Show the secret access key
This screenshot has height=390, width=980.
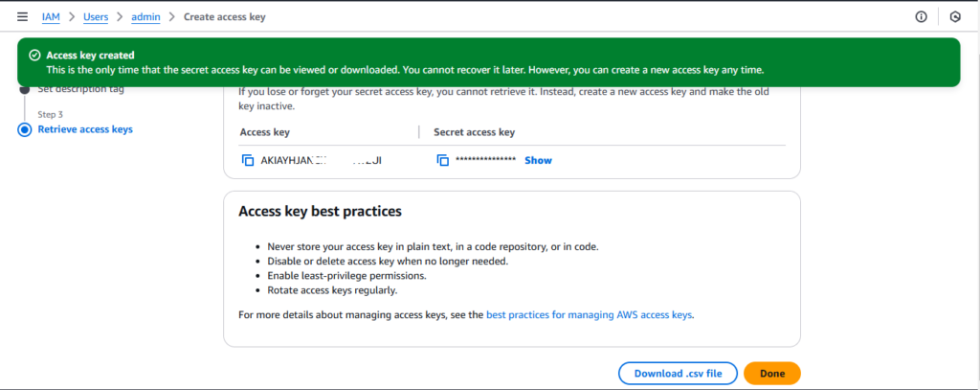tap(538, 160)
